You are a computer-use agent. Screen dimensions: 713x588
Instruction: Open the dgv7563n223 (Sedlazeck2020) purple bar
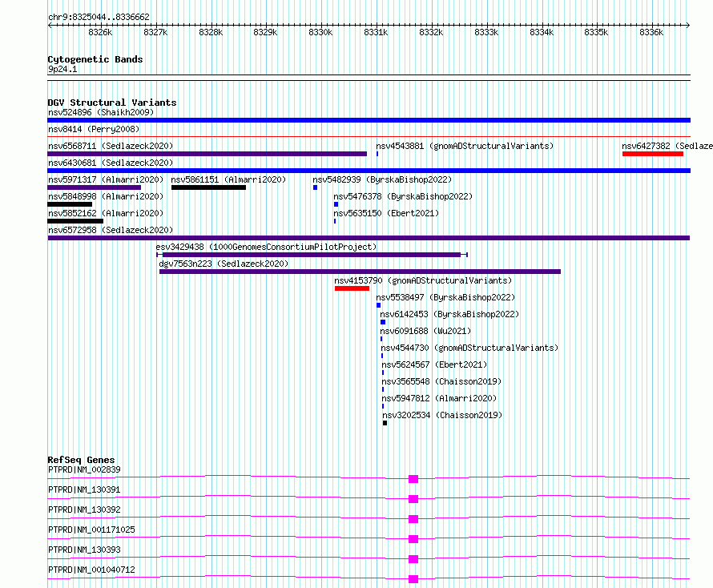click(360, 272)
